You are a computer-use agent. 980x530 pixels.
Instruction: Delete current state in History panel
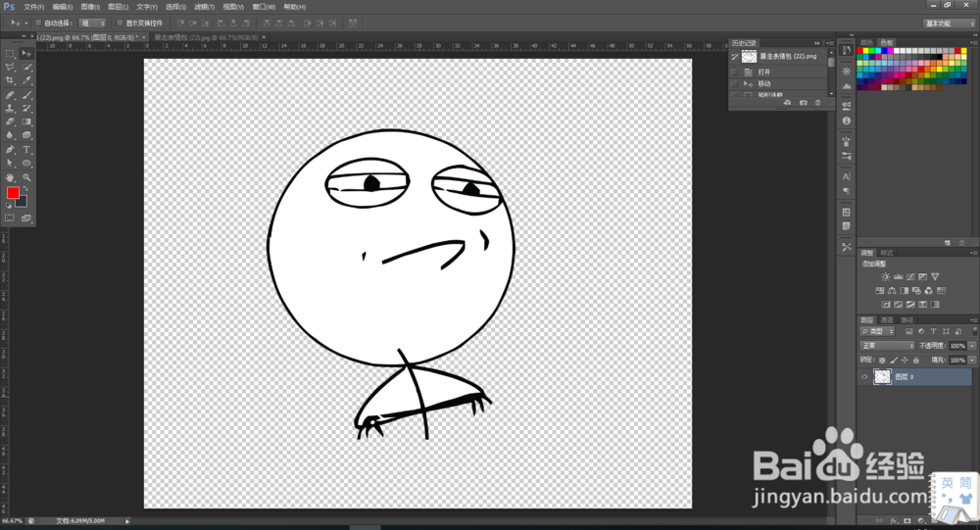coord(818,103)
